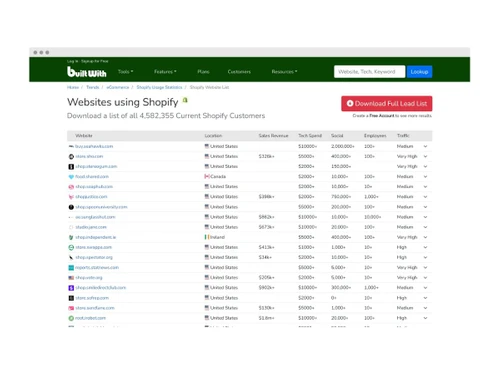Click the green favicon of root.irobot.com

[x=71, y=318]
